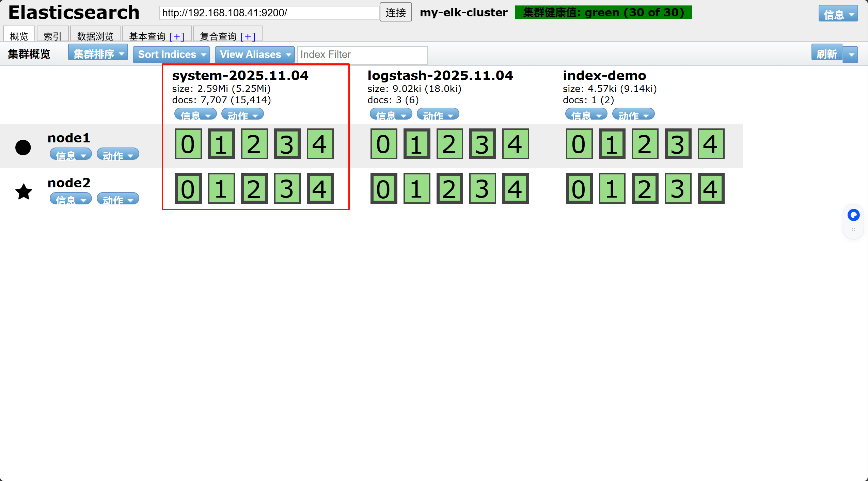Open the 信息 dropdown for node2
This screenshot has height=481, width=868.
pyautogui.click(x=71, y=199)
